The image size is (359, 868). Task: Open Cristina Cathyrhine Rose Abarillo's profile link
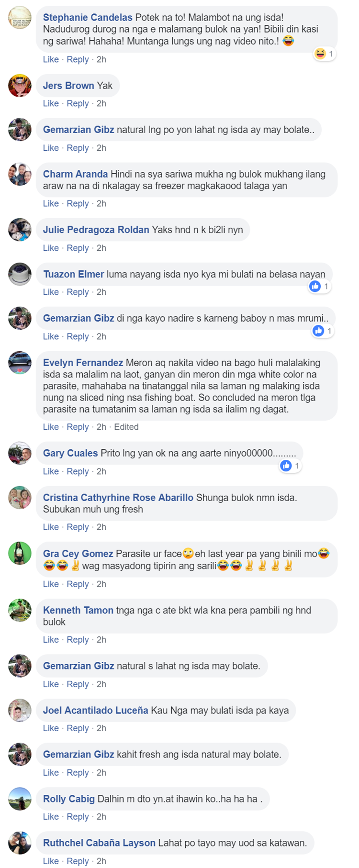(x=118, y=498)
